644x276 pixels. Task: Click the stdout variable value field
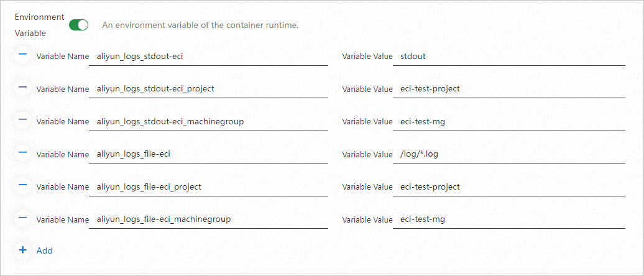508,56
